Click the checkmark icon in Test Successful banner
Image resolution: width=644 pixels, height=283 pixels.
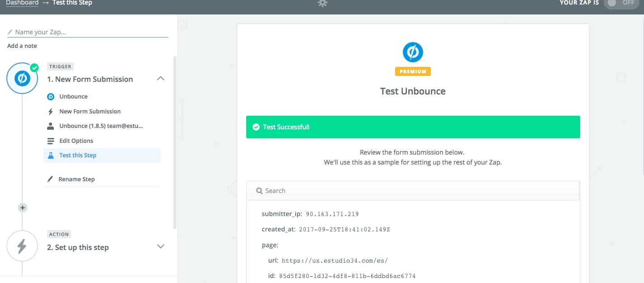256,127
